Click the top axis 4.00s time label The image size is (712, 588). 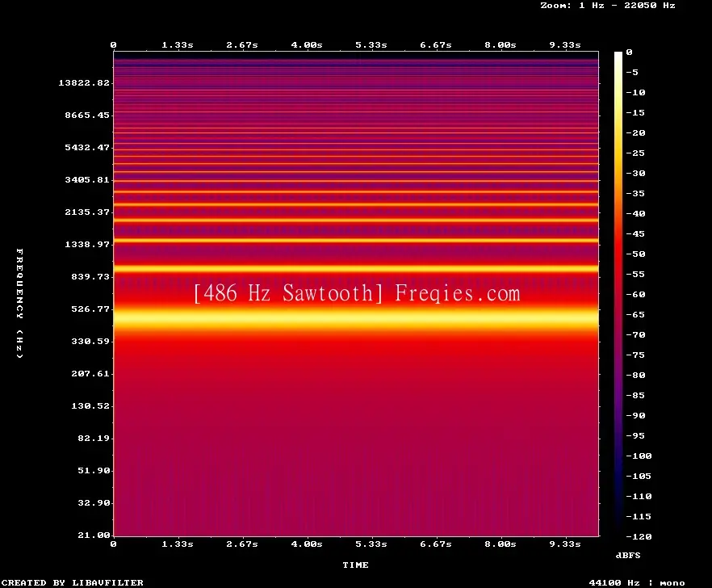[307, 44]
